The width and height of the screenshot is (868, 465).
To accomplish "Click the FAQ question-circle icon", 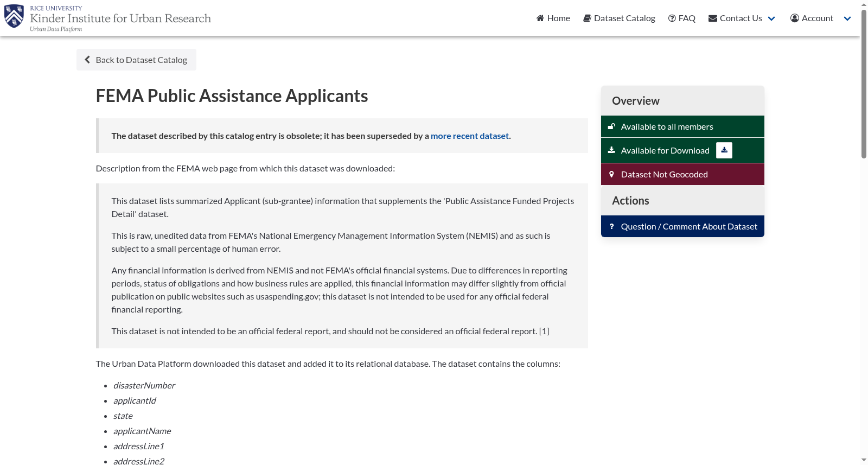I will point(672,18).
